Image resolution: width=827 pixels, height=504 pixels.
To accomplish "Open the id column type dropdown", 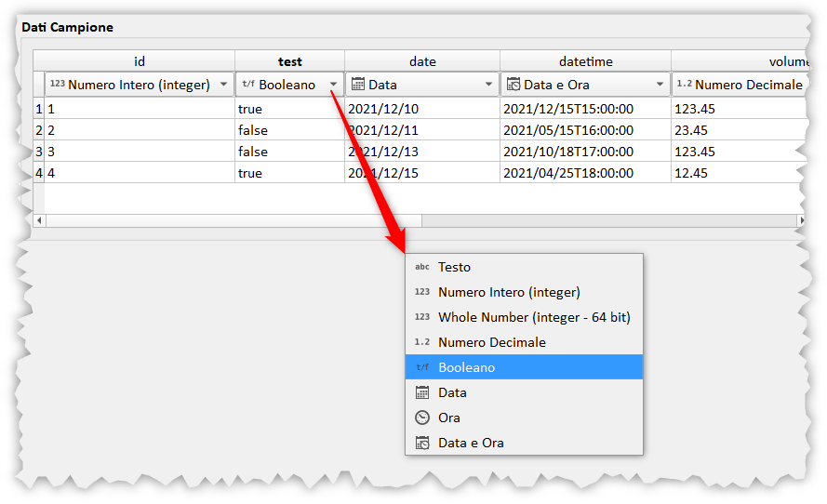I will pos(223,85).
